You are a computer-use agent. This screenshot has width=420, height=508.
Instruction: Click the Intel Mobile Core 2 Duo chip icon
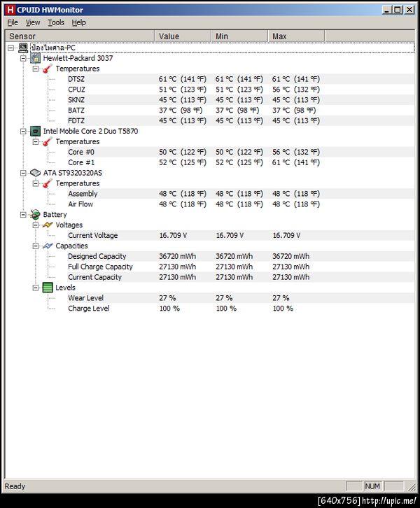point(35,131)
